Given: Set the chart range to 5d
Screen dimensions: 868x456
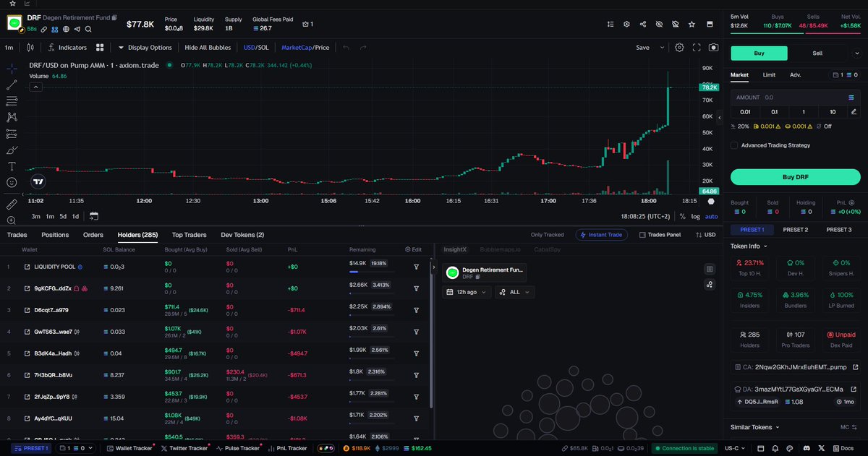Looking at the screenshot, I should coord(63,216).
